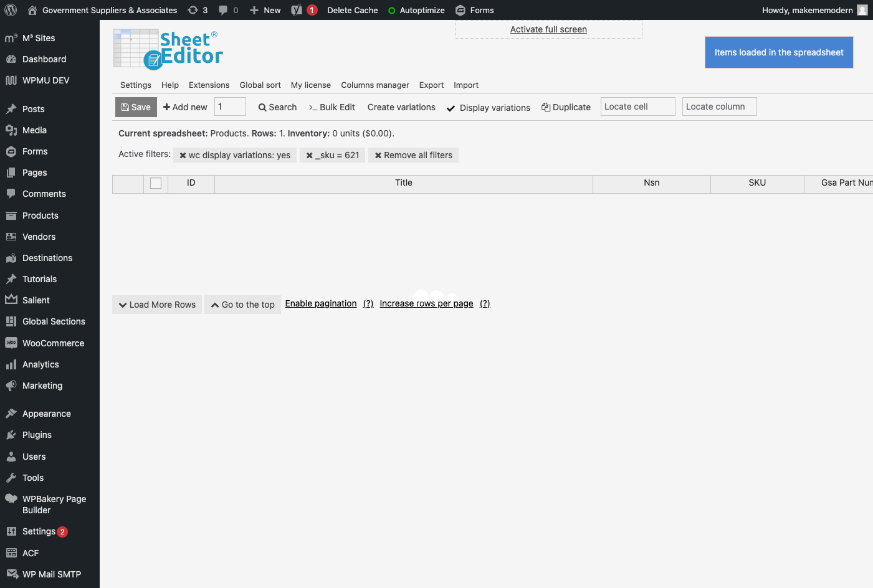Expand Load More Rows
873x588 pixels.
point(157,305)
